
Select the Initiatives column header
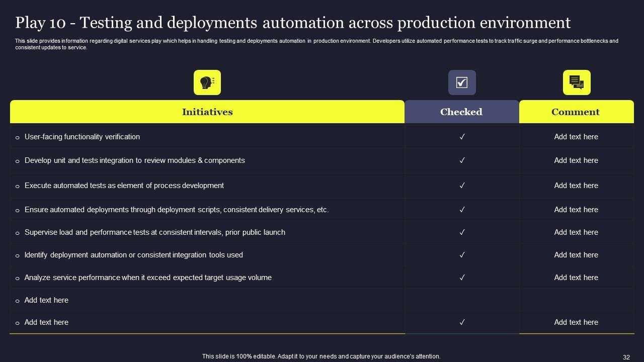click(x=207, y=112)
